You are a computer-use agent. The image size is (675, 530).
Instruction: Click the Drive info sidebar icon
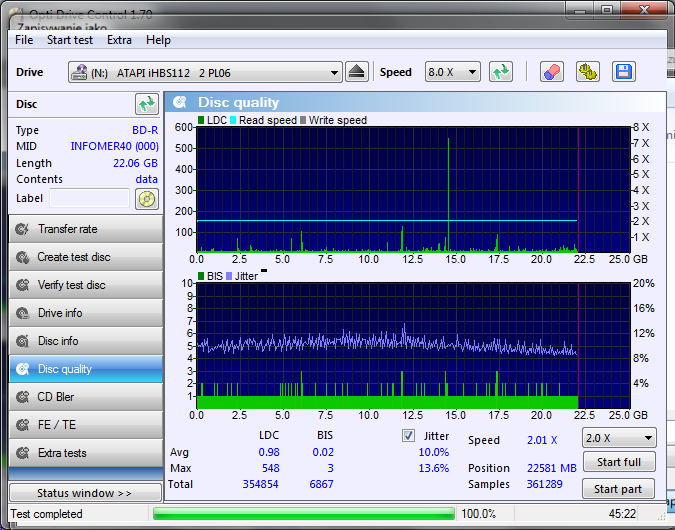[22, 313]
